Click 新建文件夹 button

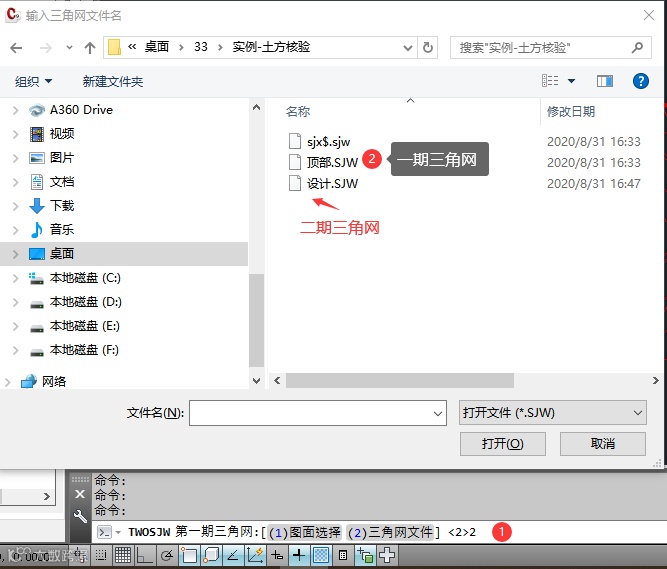(x=113, y=81)
